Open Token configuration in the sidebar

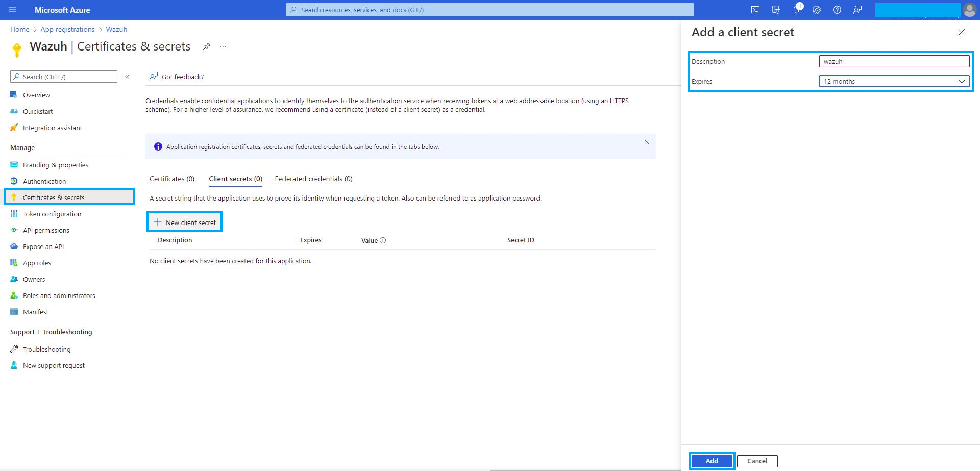point(52,214)
